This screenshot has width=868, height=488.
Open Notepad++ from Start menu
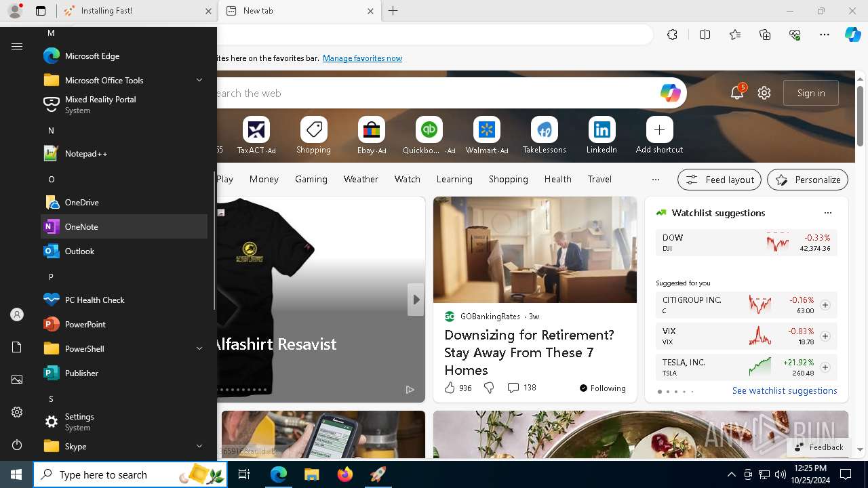tap(124, 154)
